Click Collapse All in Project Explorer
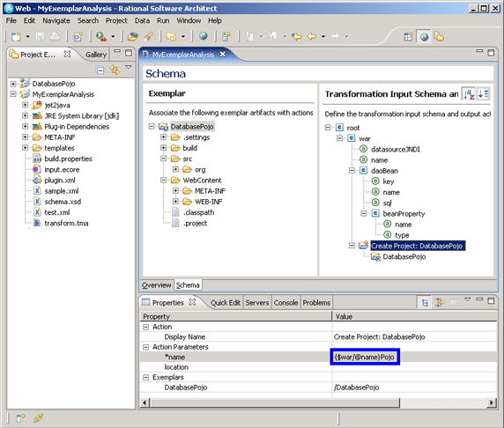The height and width of the screenshot is (428, 504). coord(100,70)
